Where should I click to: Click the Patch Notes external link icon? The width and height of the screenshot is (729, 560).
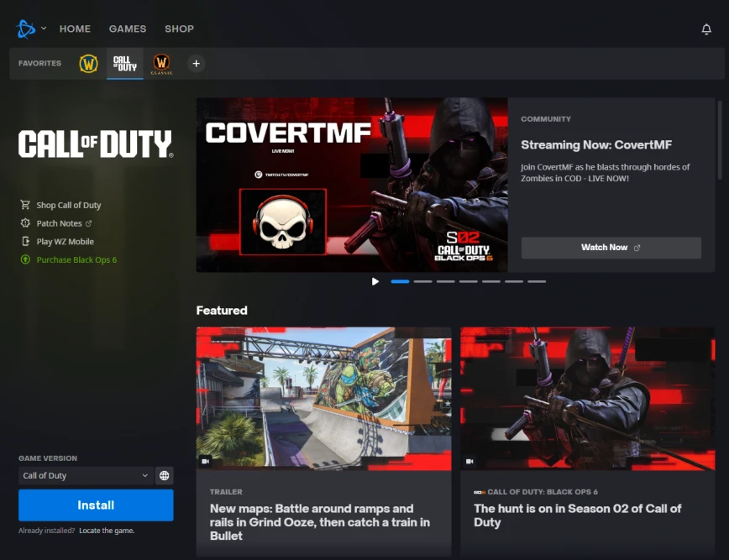[x=88, y=223]
